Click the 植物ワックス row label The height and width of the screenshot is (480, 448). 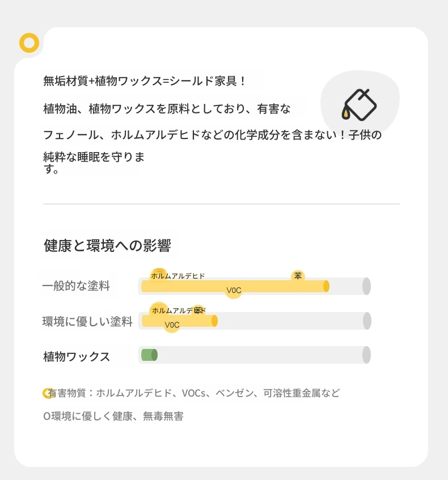point(77,357)
